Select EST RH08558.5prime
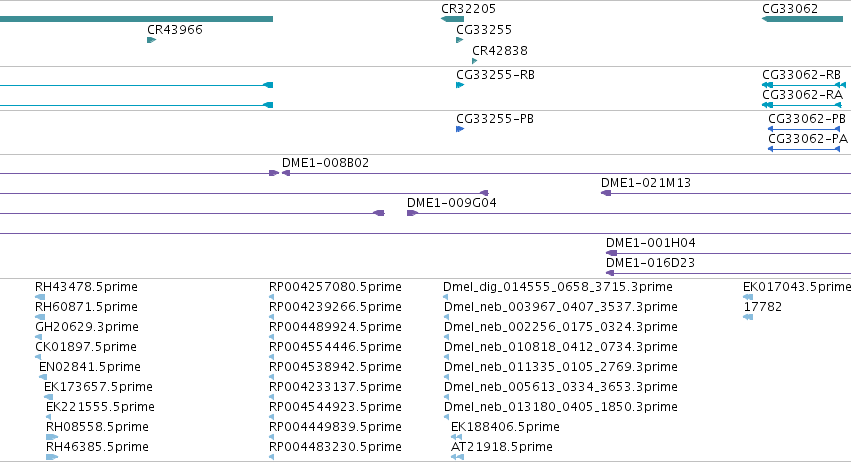851x462 pixels. click(x=97, y=428)
